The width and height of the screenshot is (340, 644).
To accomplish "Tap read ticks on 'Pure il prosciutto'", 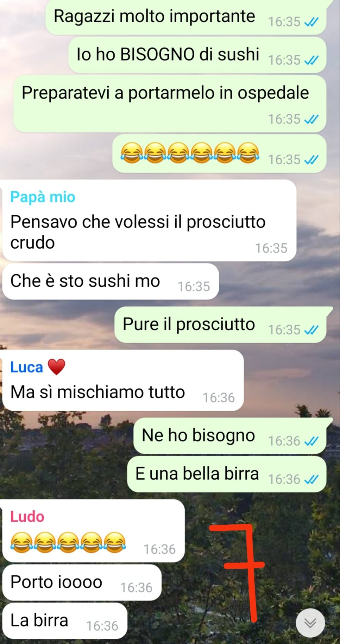I will (311, 330).
